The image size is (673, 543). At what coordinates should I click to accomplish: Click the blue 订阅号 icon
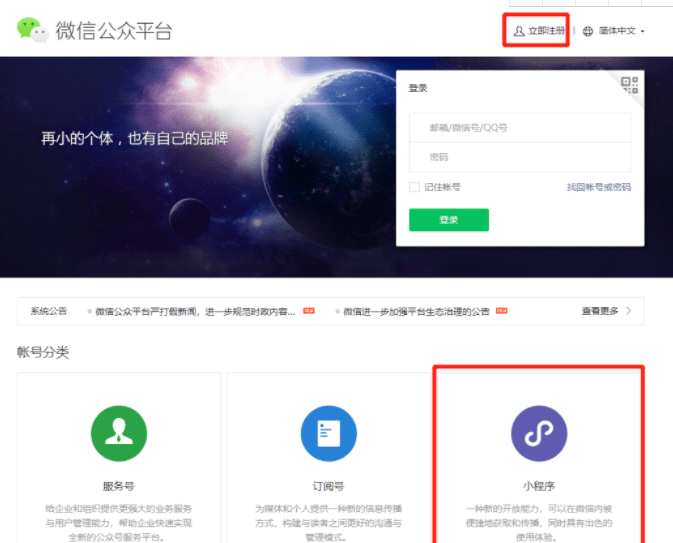[x=329, y=433]
